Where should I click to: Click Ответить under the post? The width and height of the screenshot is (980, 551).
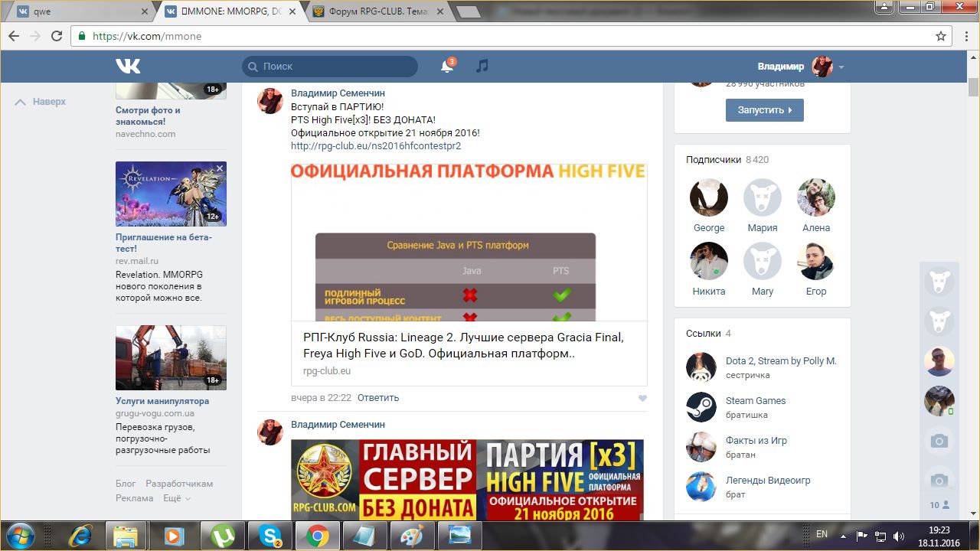378,398
